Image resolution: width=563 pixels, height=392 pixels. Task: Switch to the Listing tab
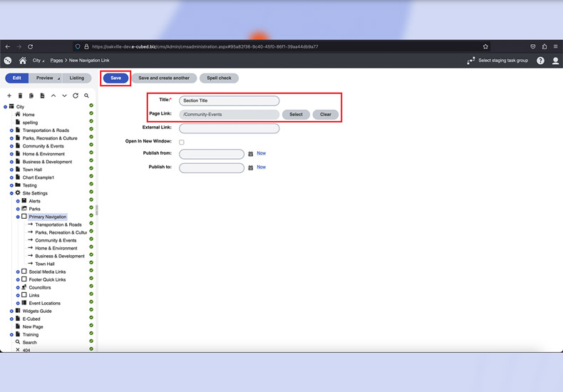(x=77, y=78)
